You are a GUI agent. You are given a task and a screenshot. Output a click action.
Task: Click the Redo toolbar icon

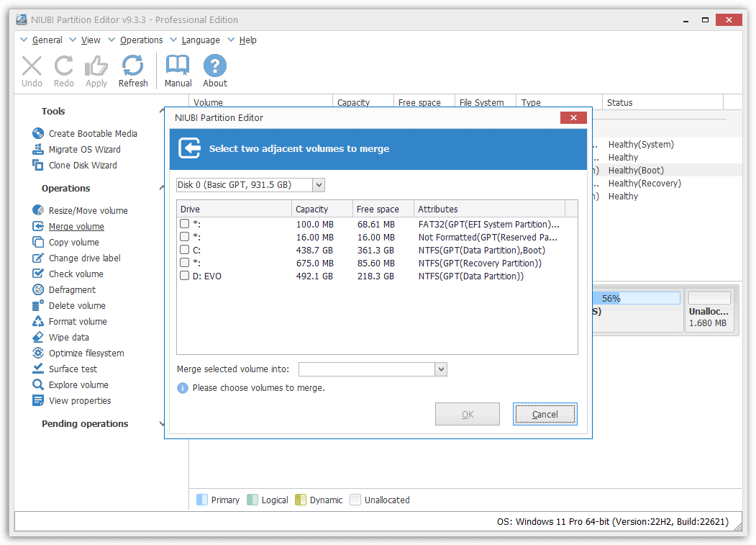click(x=63, y=66)
